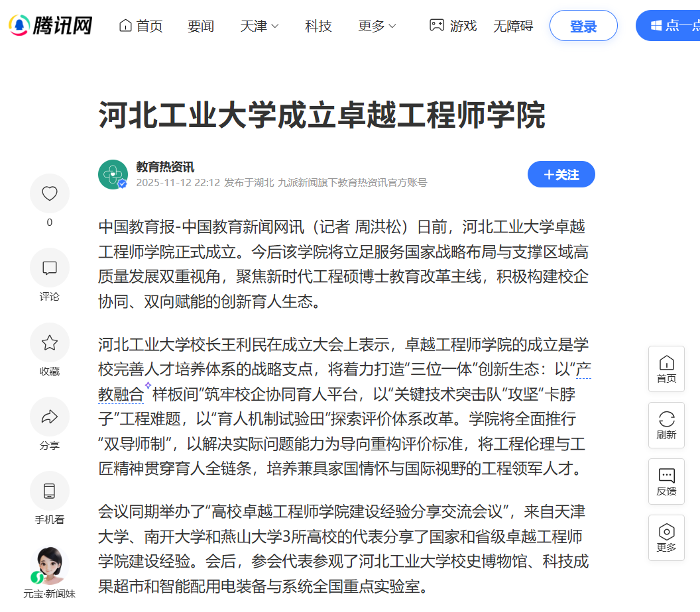Click the 登录 login button
Image resolution: width=700 pixels, height=612 pixels.
(583, 26)
